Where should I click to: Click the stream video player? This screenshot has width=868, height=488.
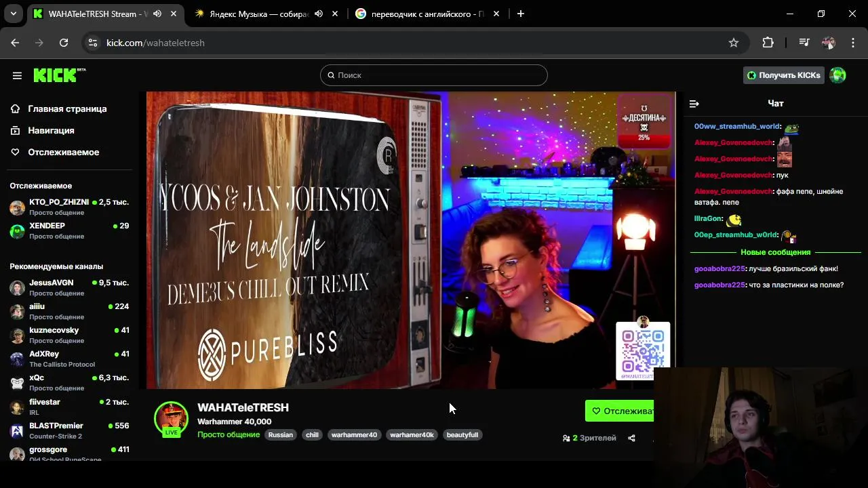point(411,240)
